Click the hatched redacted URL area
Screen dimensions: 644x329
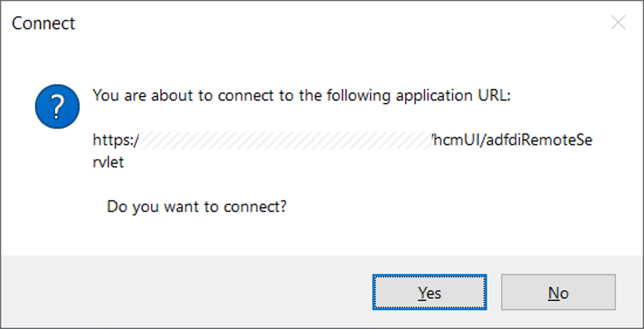[285, 140]
